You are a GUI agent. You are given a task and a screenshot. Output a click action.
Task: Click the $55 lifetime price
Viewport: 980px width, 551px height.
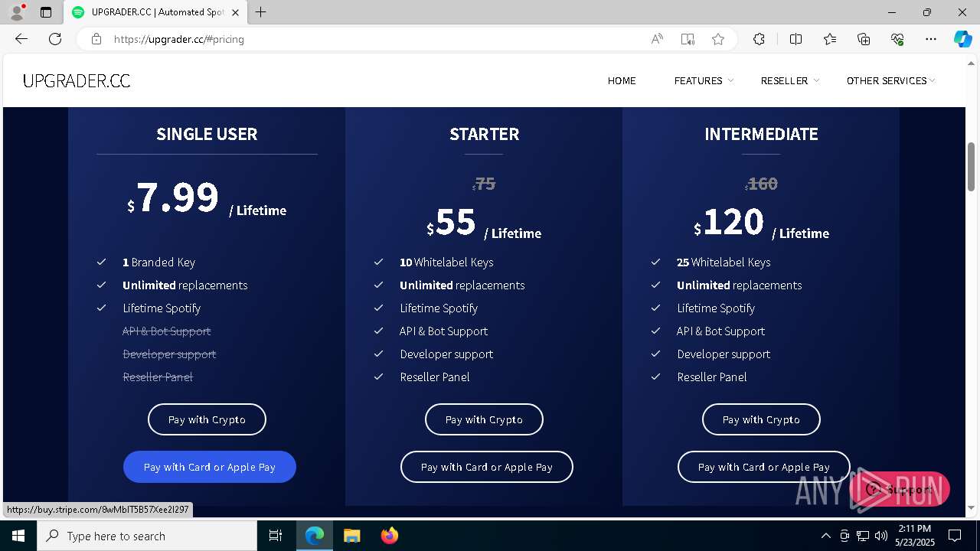[484, 223]
